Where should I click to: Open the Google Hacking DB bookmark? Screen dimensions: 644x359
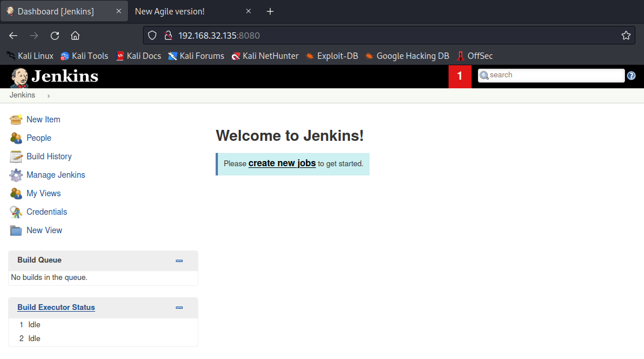tap(407, 56)
